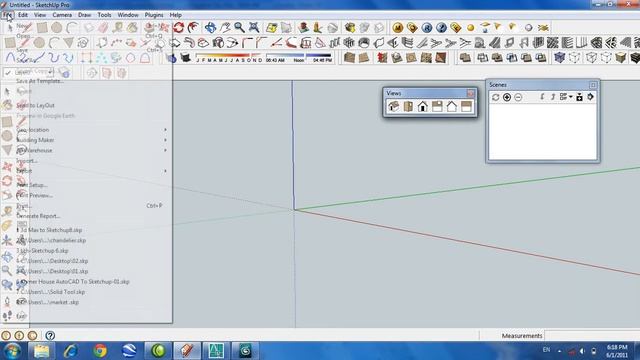The width and height of the screenshot is (640, 360).
Task: Open the Edit menu
Action: 23,15
